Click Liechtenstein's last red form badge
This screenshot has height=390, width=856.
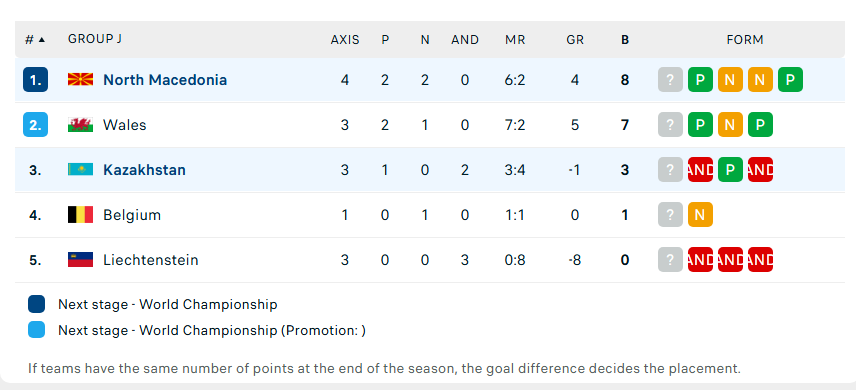point(760,259)
